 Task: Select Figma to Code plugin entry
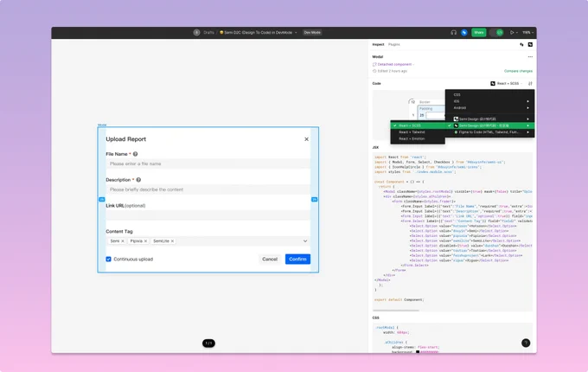point(489,132)
